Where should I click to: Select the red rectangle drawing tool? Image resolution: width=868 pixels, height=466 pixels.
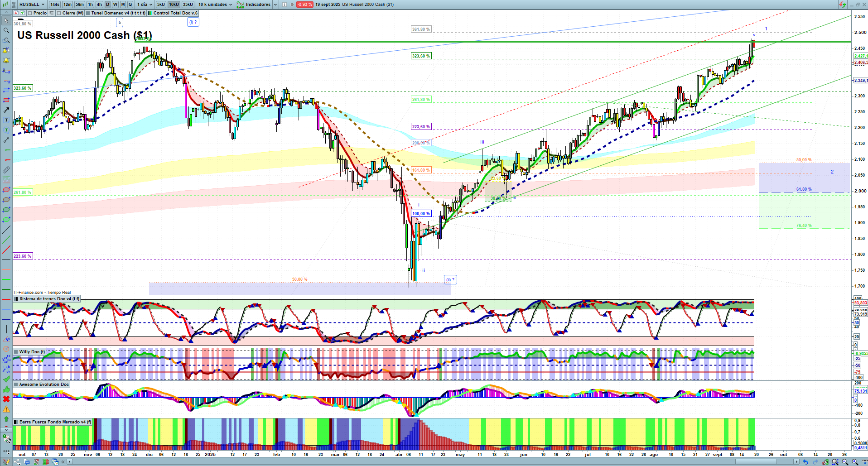point(6,100)
